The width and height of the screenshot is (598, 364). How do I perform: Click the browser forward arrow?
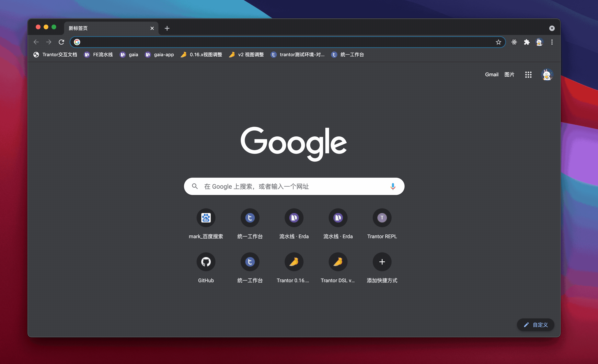49,42
